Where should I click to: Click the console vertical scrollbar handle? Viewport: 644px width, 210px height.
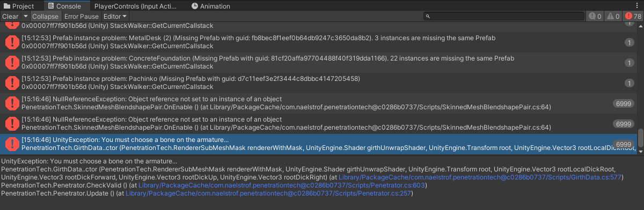click(x=640, y=137)
